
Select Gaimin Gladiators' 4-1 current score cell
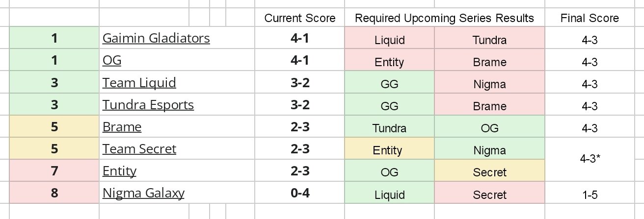(x=299, y=38)
